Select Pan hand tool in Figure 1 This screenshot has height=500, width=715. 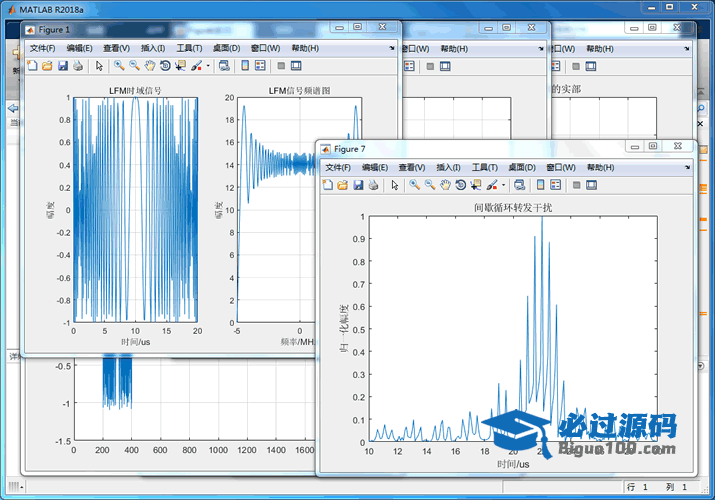coord(150,66)
